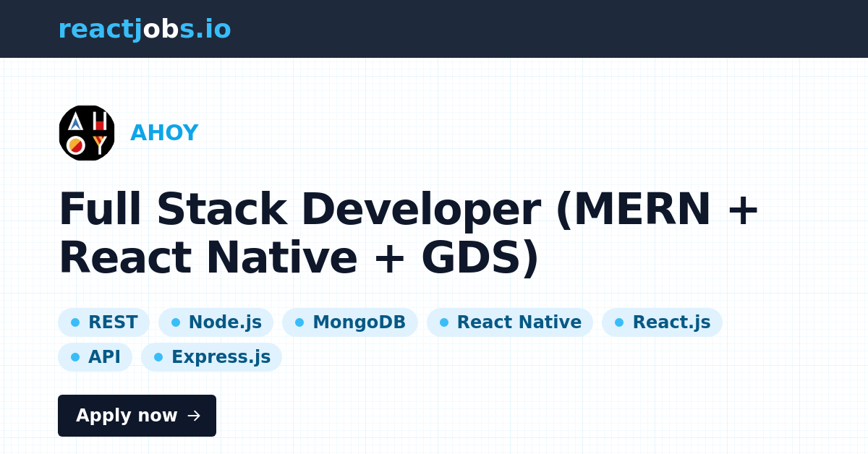Click the AHOY company logo image
Image resolution: width=868 pixels, height=454 pixels.
click(87, 133)
